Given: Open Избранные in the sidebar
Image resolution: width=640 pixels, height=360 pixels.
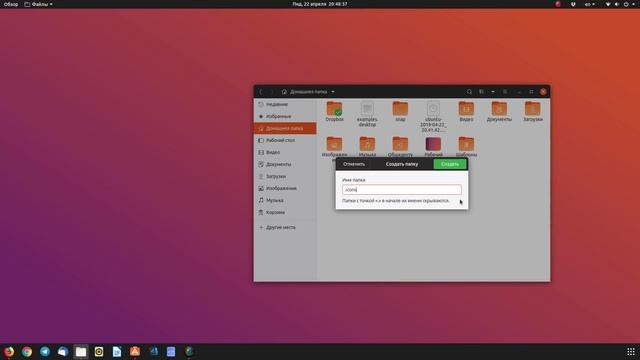Looking at the screenshot, I should tap(285, 116).
